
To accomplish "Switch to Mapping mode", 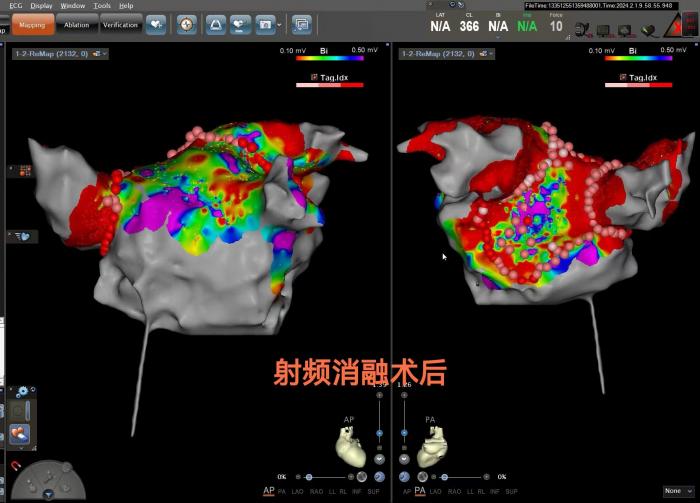I will pos(33,25).
